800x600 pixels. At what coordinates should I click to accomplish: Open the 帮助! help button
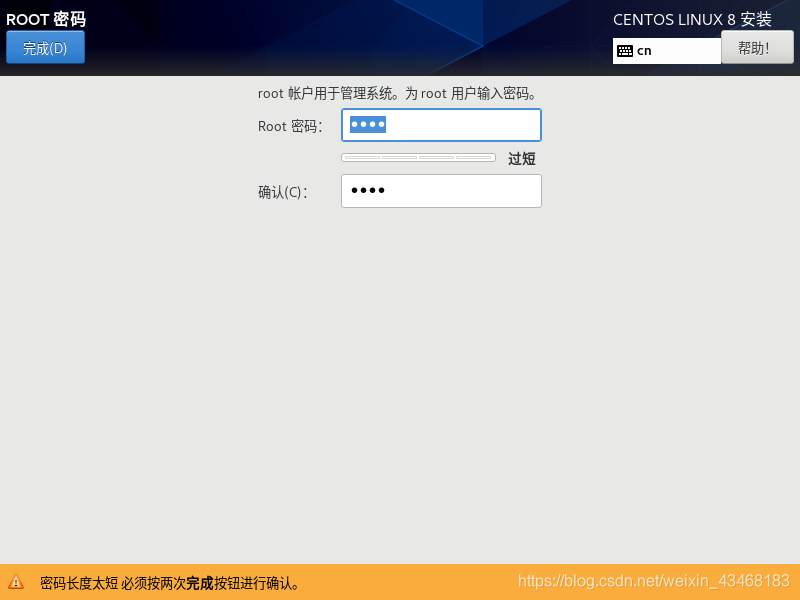(757, 47)
